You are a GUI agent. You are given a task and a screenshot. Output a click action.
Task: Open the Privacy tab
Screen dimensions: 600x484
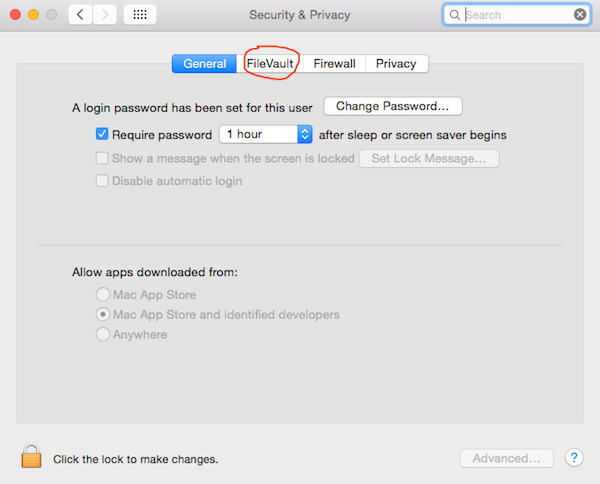[x=396, y=64]
